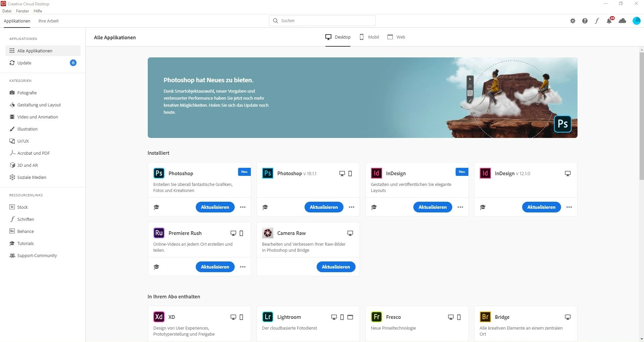Image resolution: width=644 pixels, height=342 pixels.
Task: Open more options for Photoshop v 18.1.1
Action: (352, 207)
